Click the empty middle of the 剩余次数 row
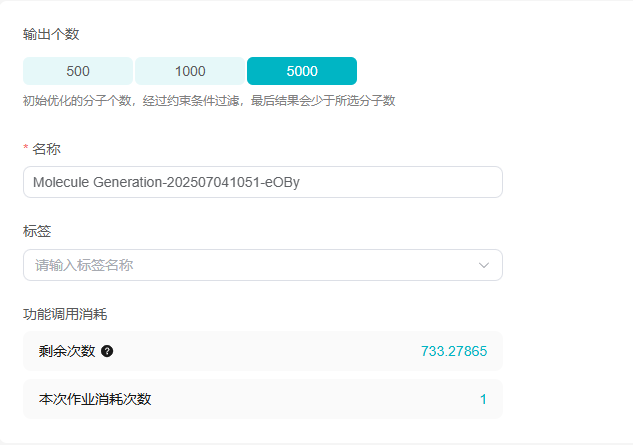 point(266,351)
